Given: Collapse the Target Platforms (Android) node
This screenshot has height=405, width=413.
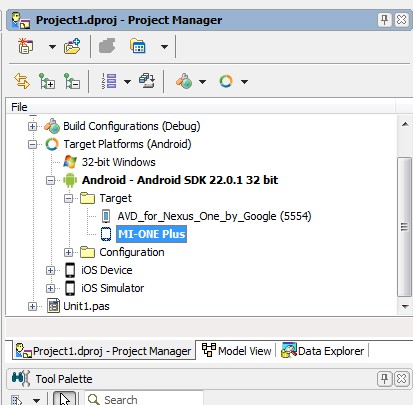Looking at the screenshot, I should (32, 144).
